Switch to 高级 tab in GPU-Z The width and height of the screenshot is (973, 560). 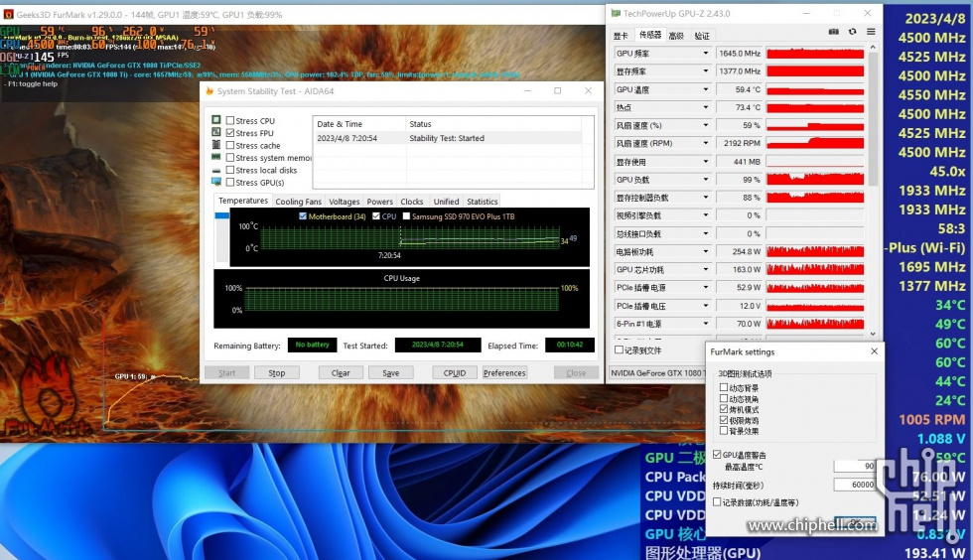(676, 36)
